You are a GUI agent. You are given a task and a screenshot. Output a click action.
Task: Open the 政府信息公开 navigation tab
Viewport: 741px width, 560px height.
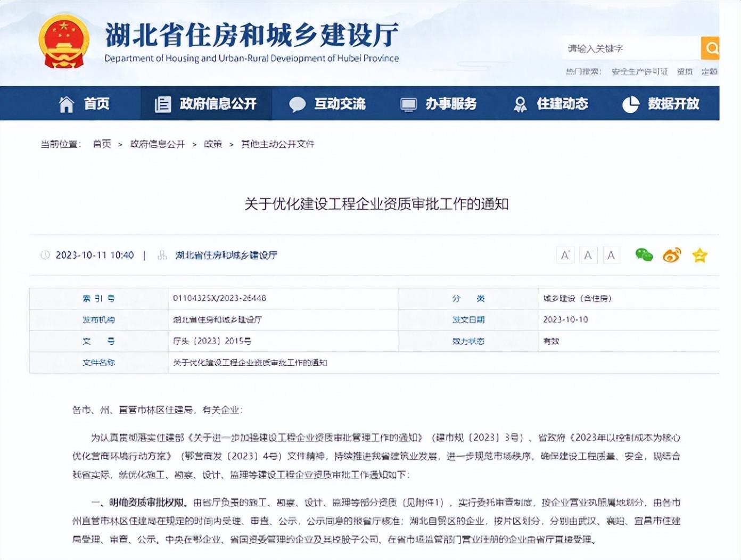click(206, 104)
